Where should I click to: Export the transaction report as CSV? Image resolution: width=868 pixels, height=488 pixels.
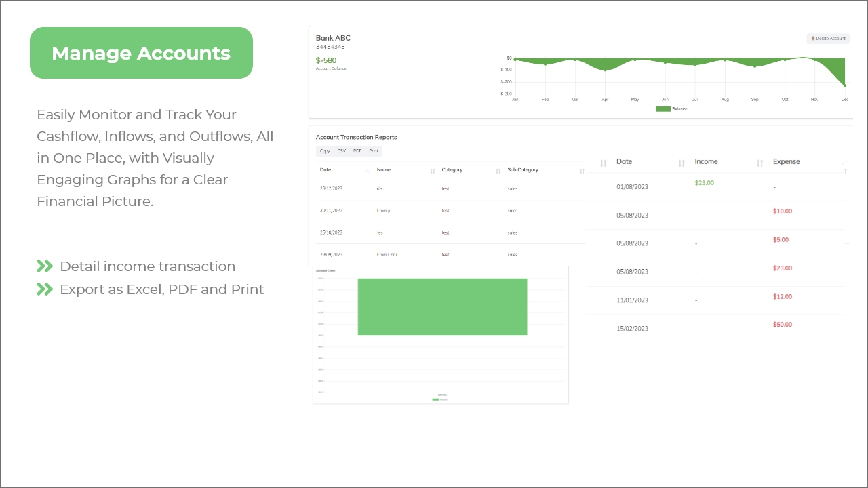click(x=342, y=151)
